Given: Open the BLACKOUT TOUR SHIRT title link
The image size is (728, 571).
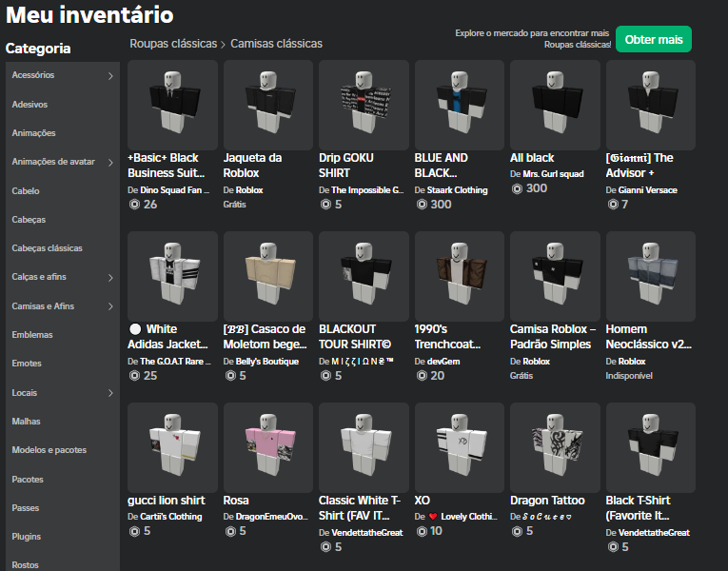Looking at the screenshot, I should (355, 337).
